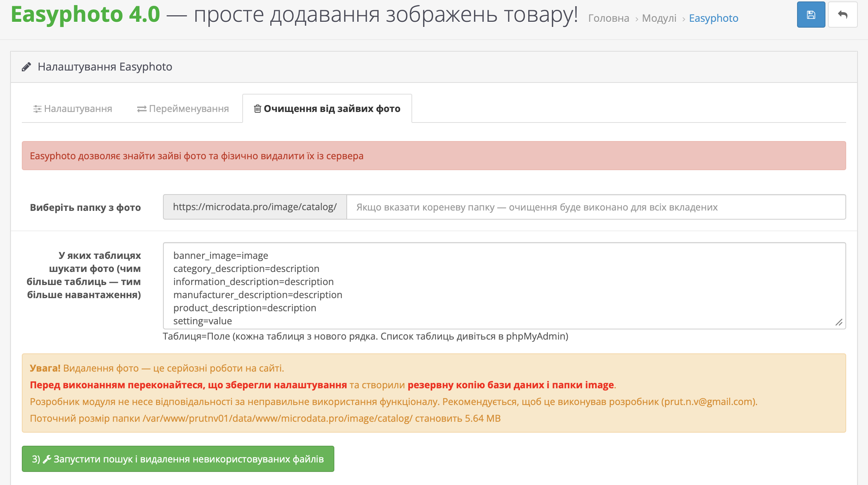
Task: Focus the photo folder path input field
Action: point(596,207)
